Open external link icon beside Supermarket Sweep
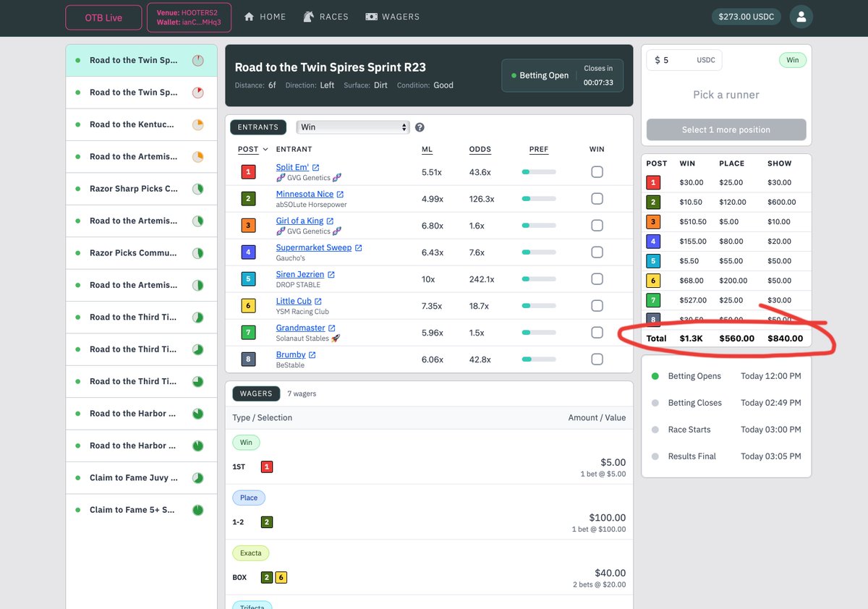The image size is (868, 609). coord(358,248)
